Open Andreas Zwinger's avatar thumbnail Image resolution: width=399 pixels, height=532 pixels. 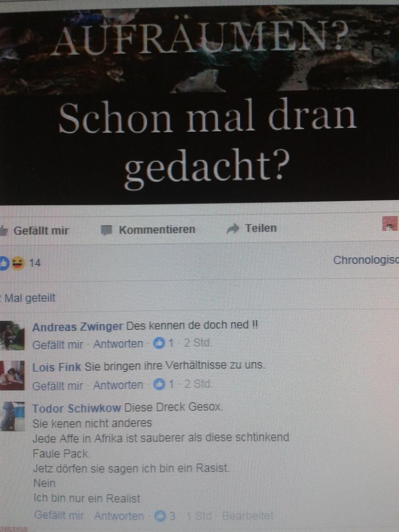pyautogui.click(x=12, y=335)
